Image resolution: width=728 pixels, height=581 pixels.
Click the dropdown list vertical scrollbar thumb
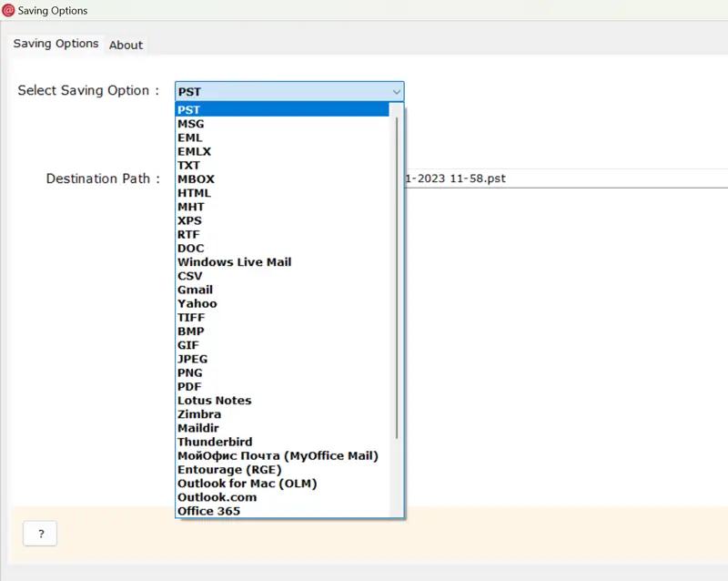point(397,278)
